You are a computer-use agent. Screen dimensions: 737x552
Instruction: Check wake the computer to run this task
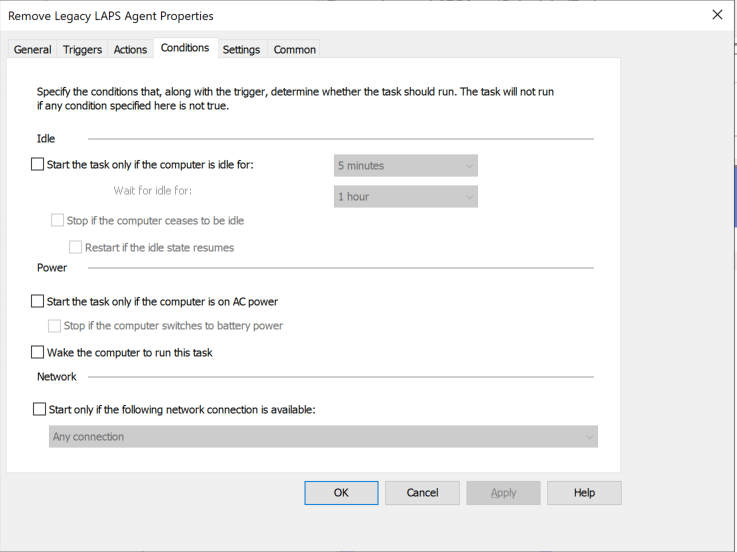[x=38, y=352]
